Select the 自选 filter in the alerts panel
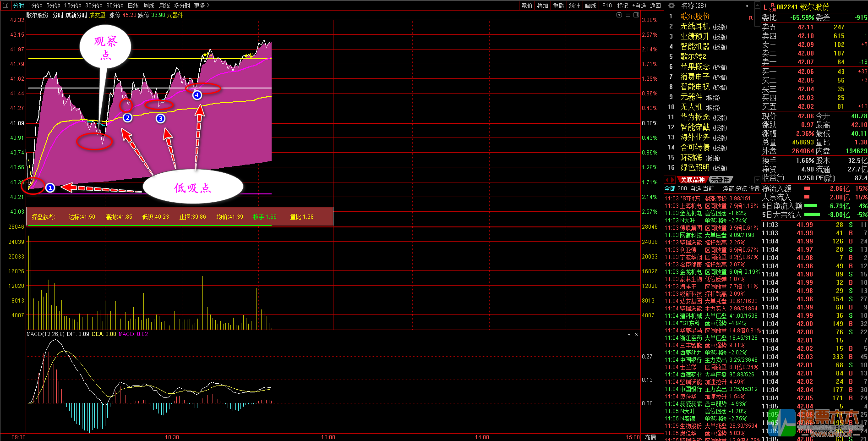The image size is (868, 441). [695, 188]
